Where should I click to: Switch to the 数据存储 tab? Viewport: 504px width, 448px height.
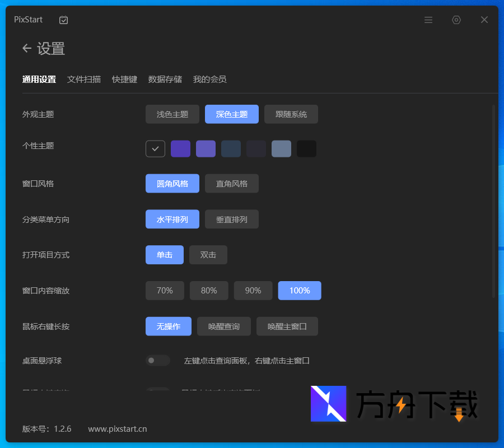[x=165, y=79]
